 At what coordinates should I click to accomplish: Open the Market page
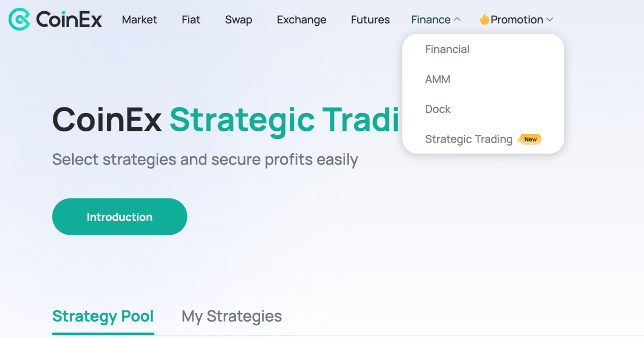click(x=140, y=20)
